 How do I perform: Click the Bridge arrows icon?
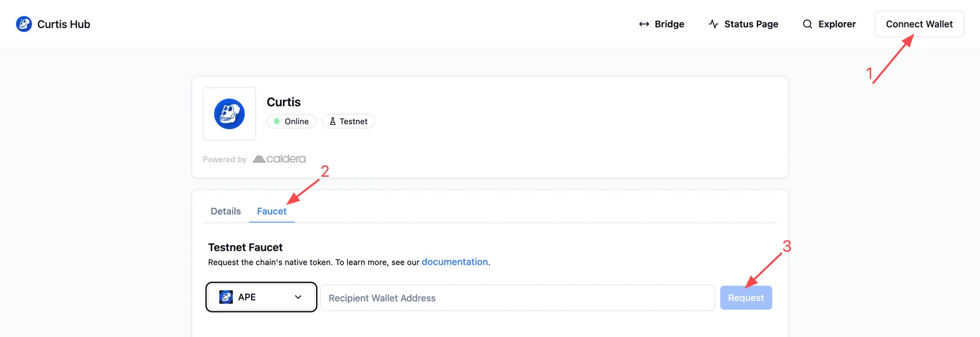(644, 24)
